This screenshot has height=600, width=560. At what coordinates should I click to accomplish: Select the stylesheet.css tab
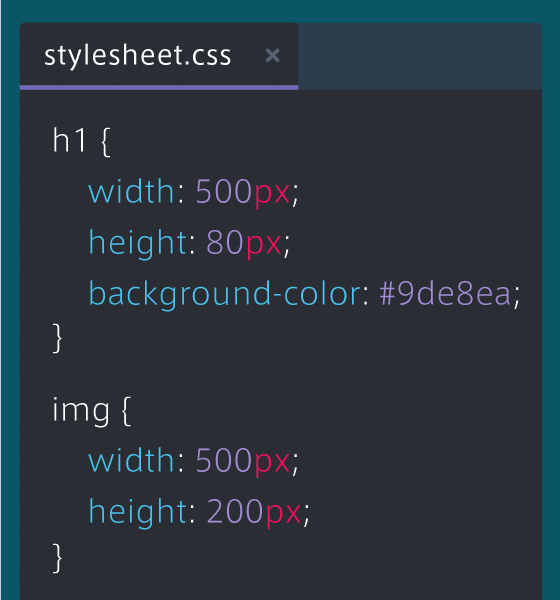(x=159, y=56)
